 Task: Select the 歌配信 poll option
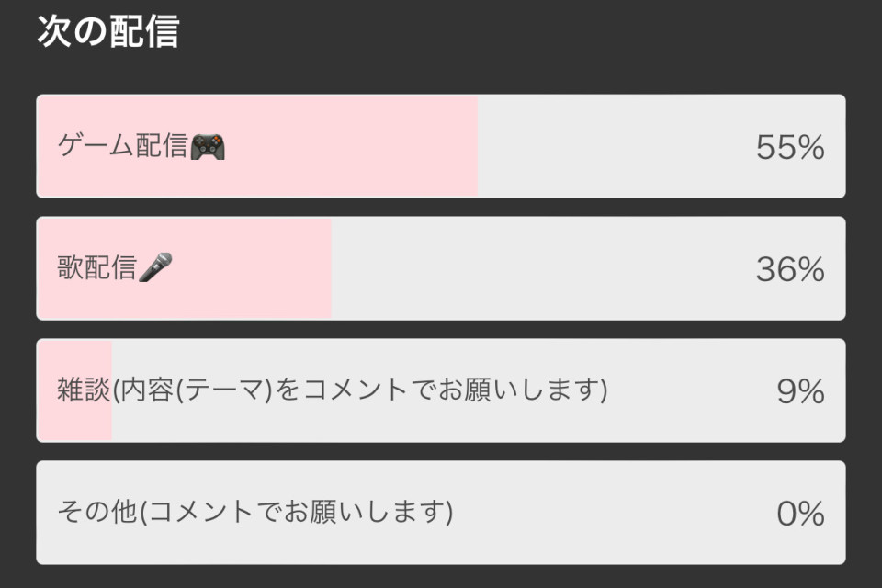coord(441,268)
